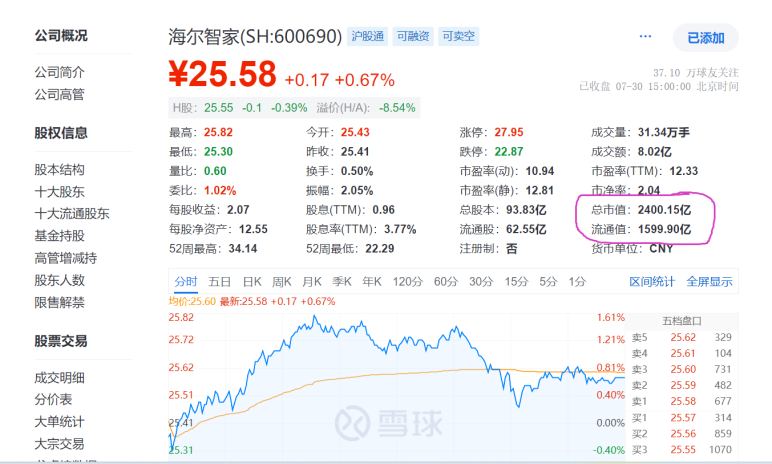Switch to the 60分 chart tab
The height and width of the screenshot is (464, 772).
(x=446, y=282)
